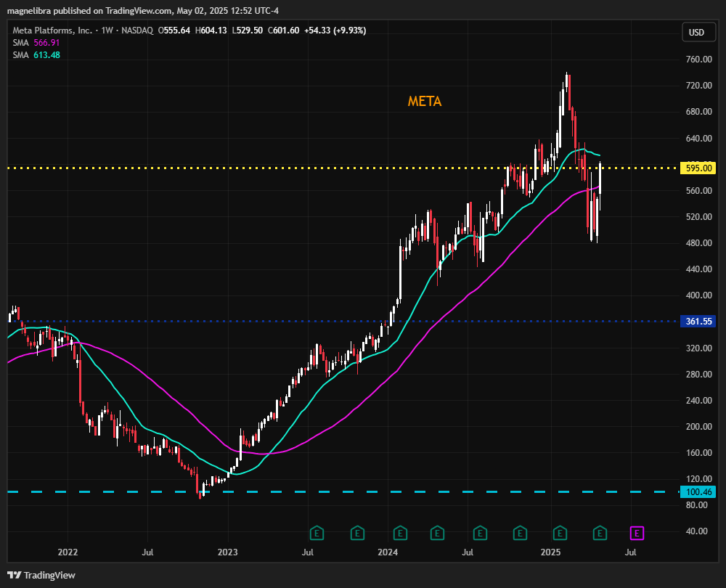Viewport: 726px width, 588px height.
Task: Click the 280.00 price axis label
Action: 698,374
